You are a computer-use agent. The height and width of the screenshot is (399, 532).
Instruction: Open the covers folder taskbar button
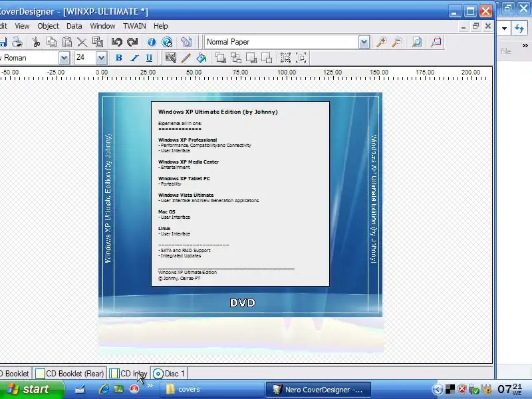click(211, 390)
